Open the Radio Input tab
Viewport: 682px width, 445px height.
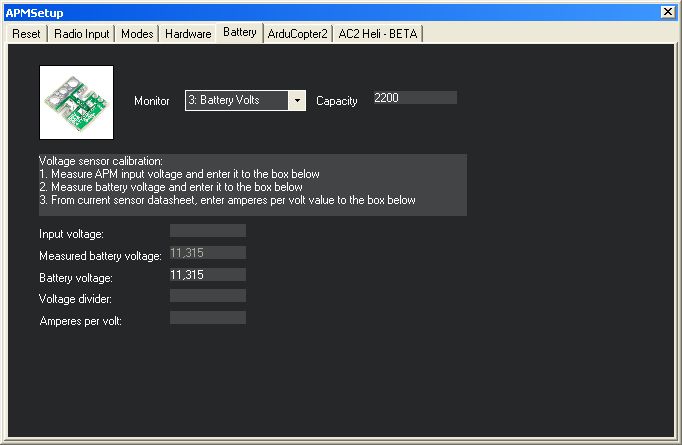[81, 33]
